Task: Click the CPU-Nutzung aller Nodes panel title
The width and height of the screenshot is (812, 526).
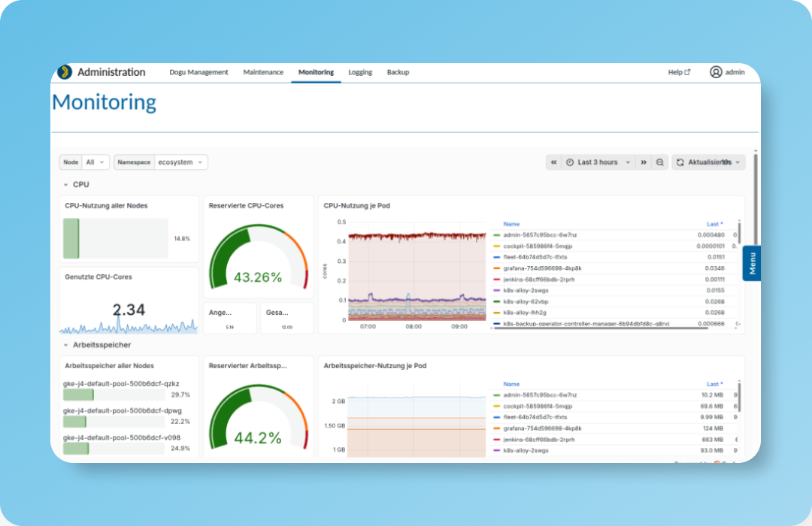Action: coord(106,206)
